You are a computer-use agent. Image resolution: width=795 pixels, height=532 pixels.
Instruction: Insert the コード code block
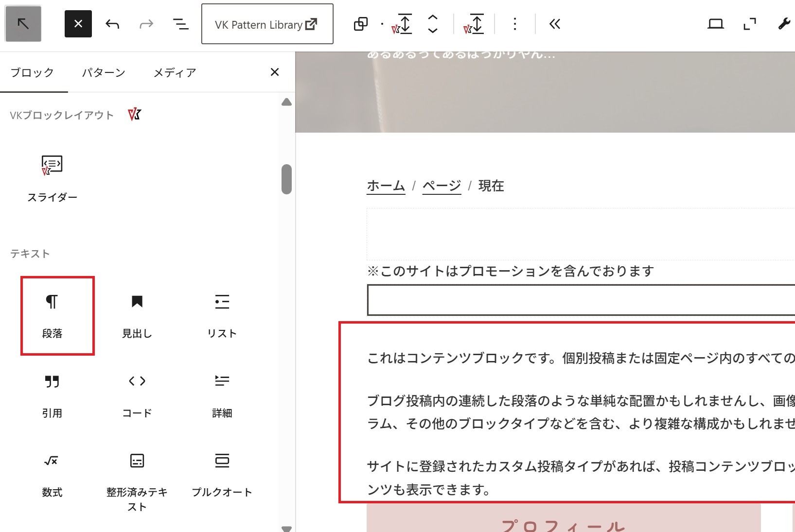click(137, 395)
